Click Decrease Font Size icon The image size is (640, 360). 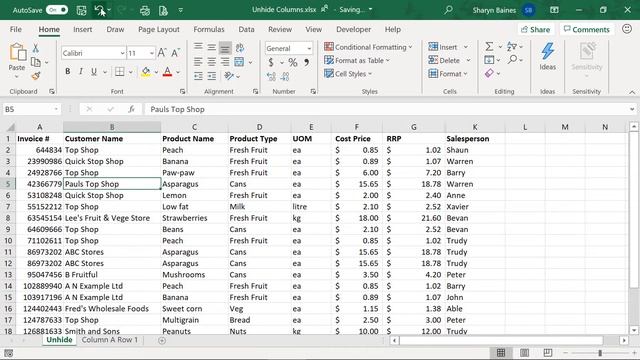[x=176, y=53]
